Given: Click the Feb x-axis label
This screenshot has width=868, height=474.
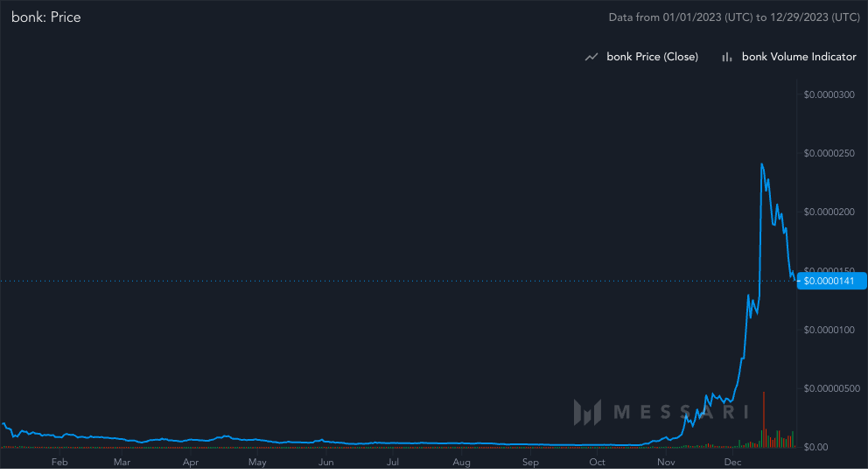Looking at the screenshot, I should click(x=59, y=462).
